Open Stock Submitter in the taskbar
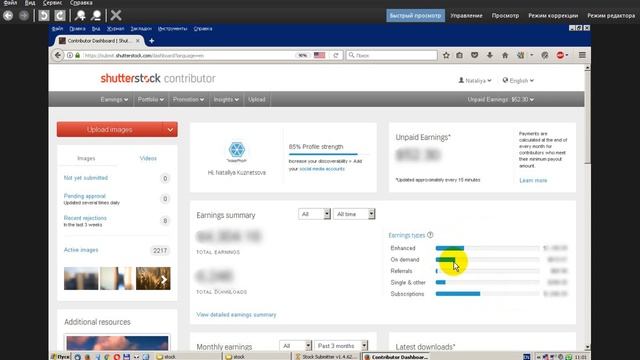Image resolution: width=640 pixels, height=360 pixels. (x=327, y=357)
